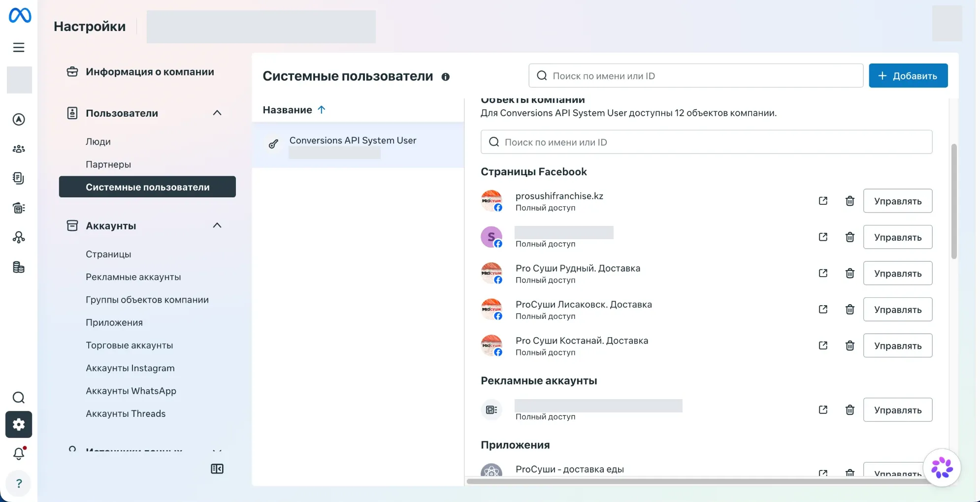Open Группы объектов компании
The width and height of the screenshot is (980, 502).
(147, 300)
